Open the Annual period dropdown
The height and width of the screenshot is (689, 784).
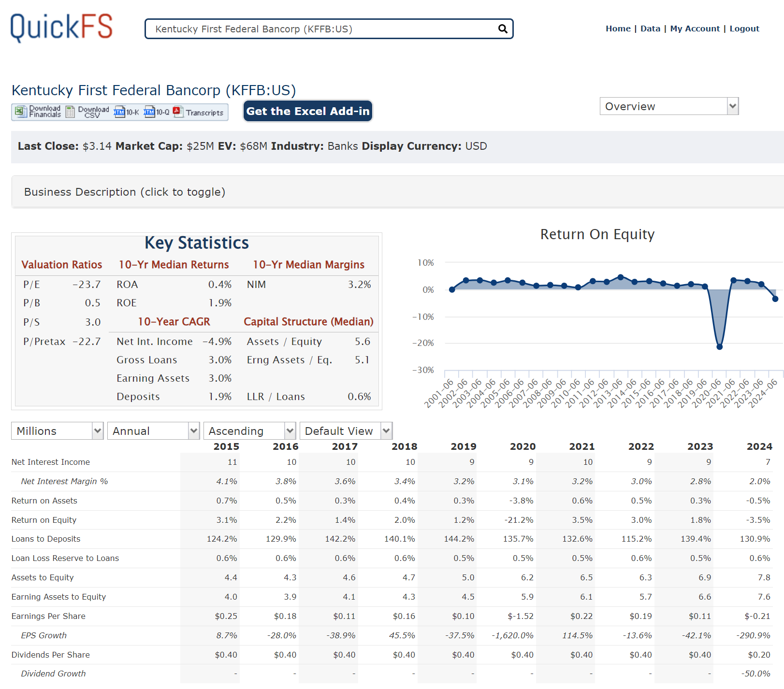[153, 431]
